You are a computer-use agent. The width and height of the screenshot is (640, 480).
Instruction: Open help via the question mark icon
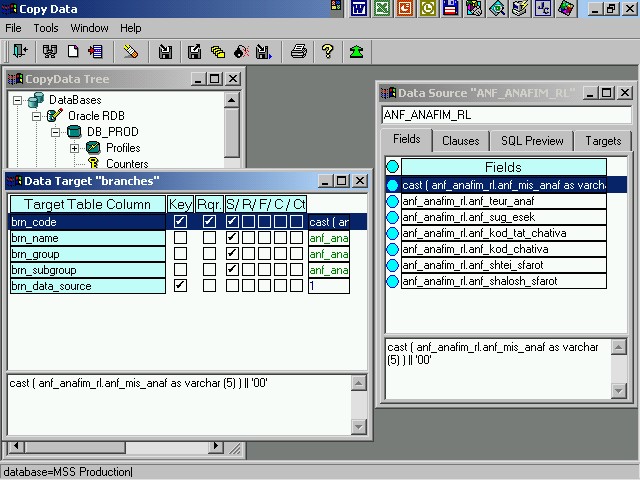327,51
